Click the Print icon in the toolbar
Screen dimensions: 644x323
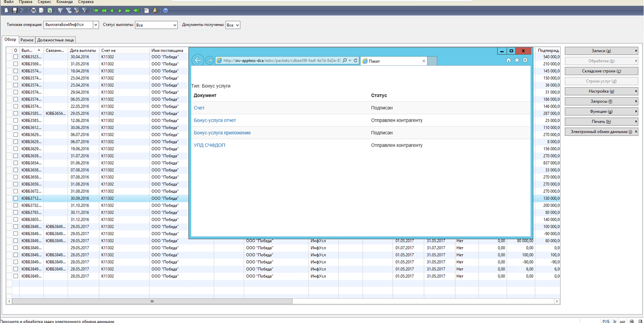click(34, 10)
